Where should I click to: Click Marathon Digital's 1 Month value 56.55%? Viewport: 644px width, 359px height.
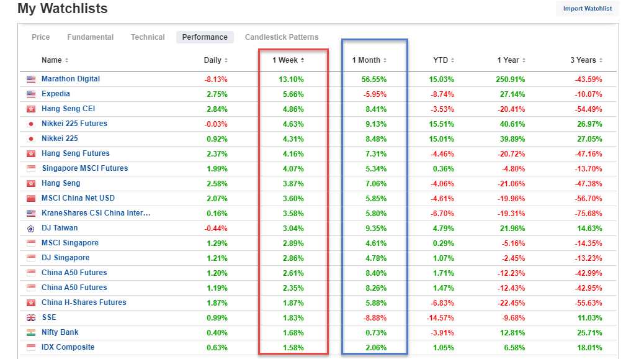(373, 80)
